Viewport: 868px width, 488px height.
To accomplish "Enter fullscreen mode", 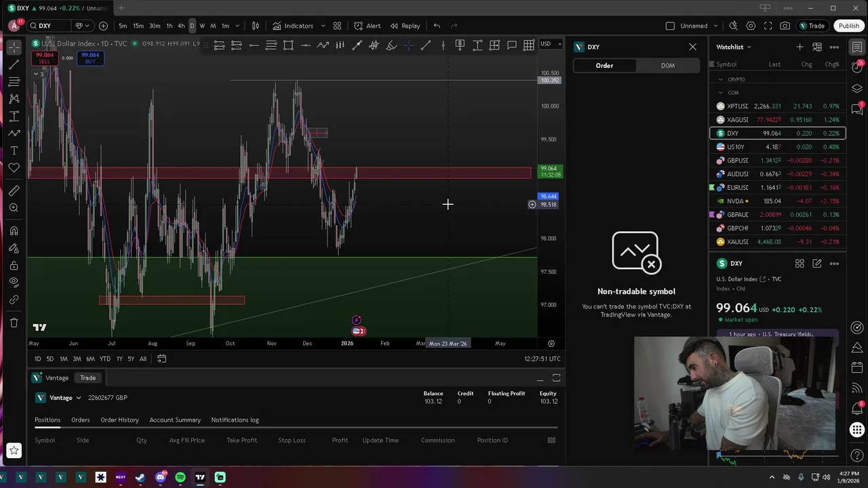I will click(x=768, y=26).
